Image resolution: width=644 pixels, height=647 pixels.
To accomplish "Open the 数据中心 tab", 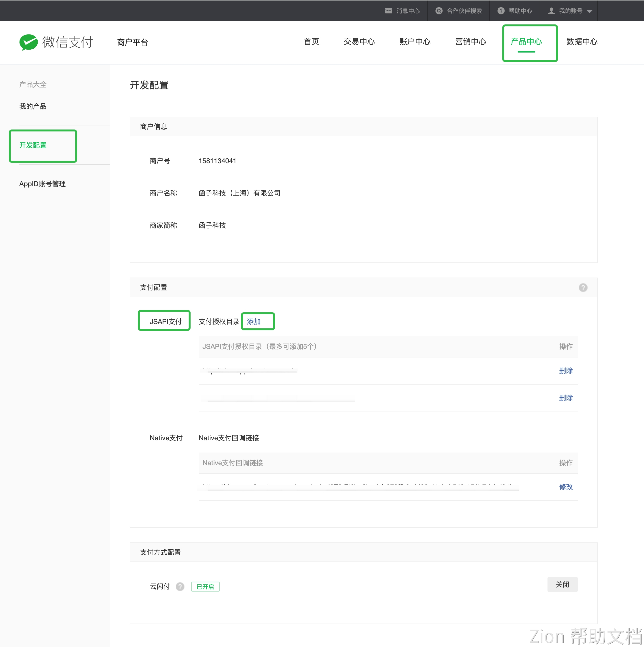I will (582, 42).
